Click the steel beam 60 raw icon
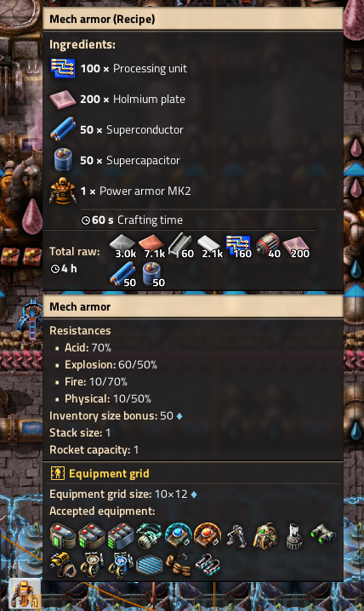 tap(181, 246)
